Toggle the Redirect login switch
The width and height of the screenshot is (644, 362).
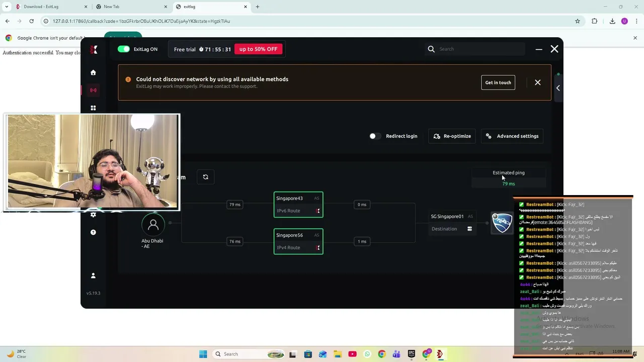[375, 136]
